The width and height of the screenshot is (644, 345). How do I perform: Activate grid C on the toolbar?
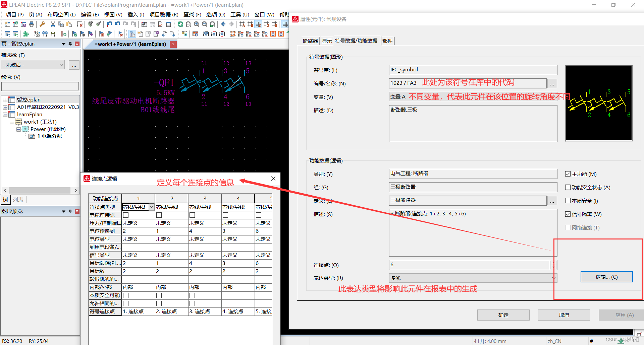[x=258, y=24]
